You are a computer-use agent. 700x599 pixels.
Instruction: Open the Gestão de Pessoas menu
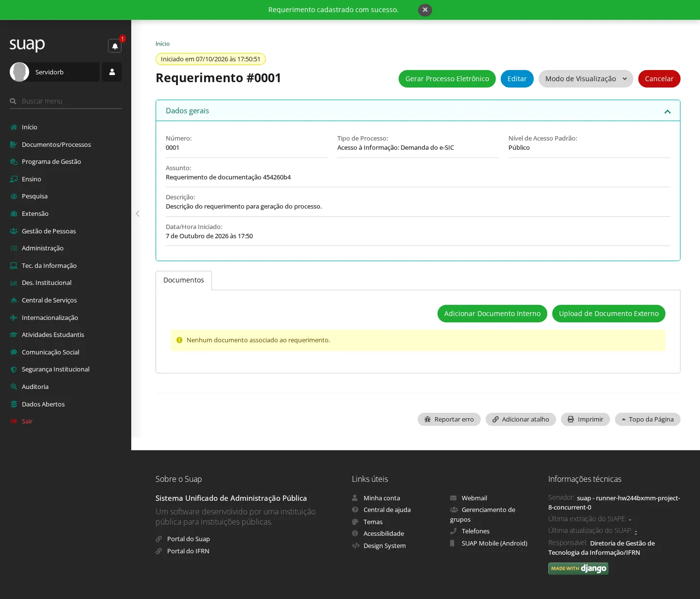click(x=49, y=231)
